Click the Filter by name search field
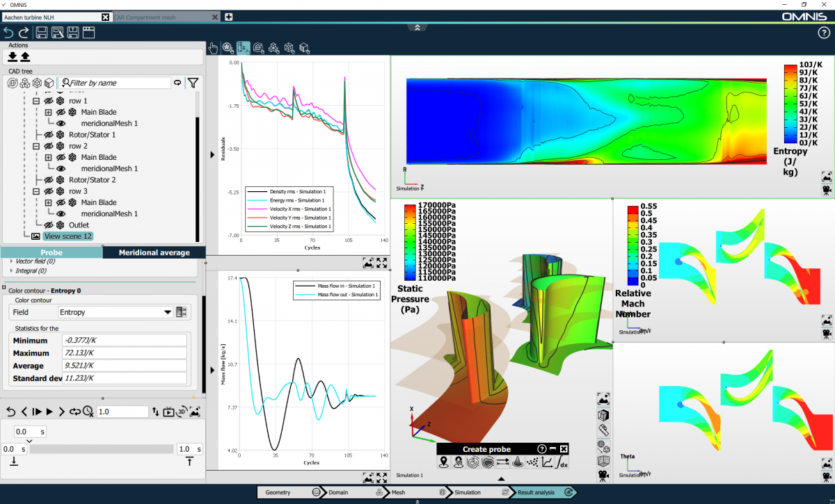Image resolution: width=835 pixels, height=504 pixels. tap(116, 83)
